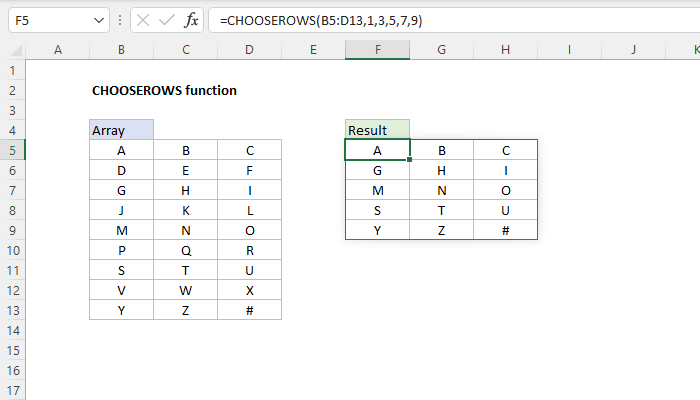Image resolution: width=700 pixels, height=400 pixels.
Task: Select column I header
Action: [569, 50]
